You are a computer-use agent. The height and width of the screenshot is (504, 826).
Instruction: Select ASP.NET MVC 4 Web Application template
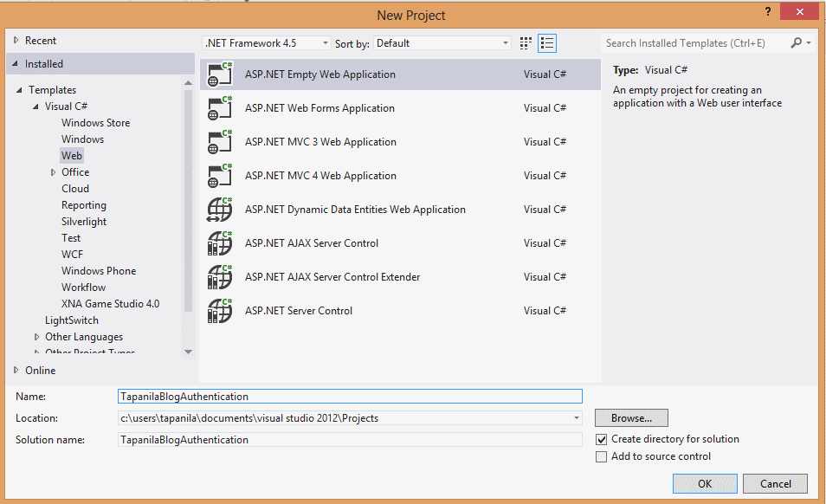pyautogui.click(x=320, y=176)
